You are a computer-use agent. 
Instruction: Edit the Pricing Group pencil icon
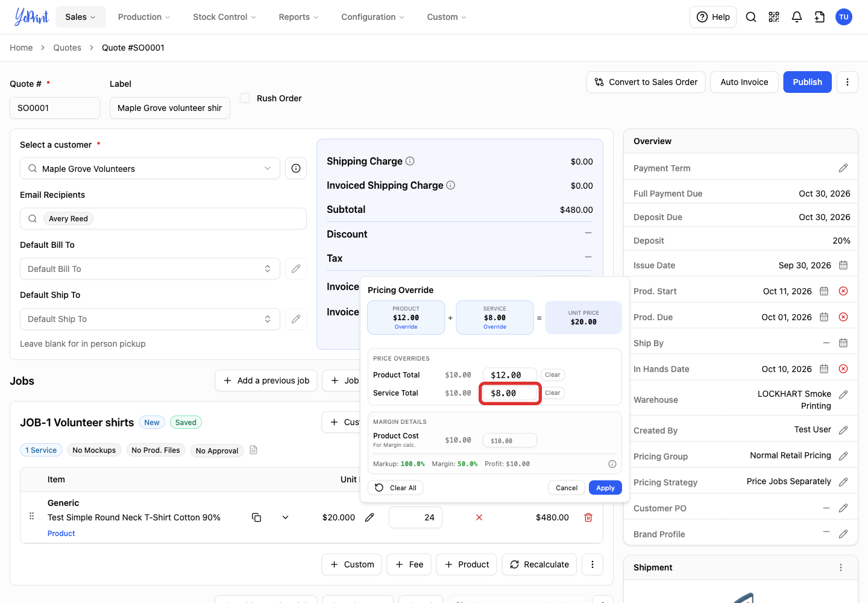pos(843,456)
